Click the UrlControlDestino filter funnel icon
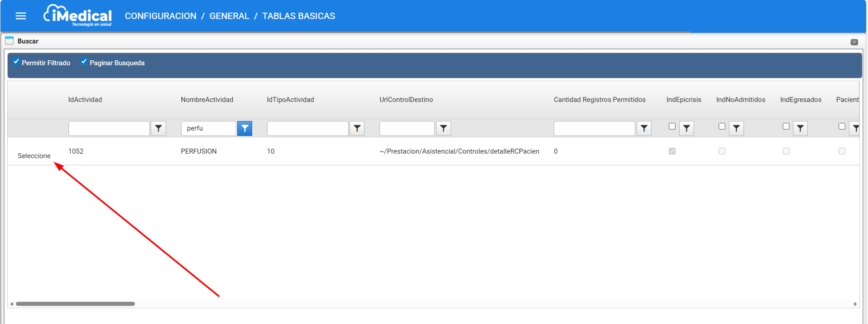Viewport: 868px width, 324px height. tap(443, 129)
